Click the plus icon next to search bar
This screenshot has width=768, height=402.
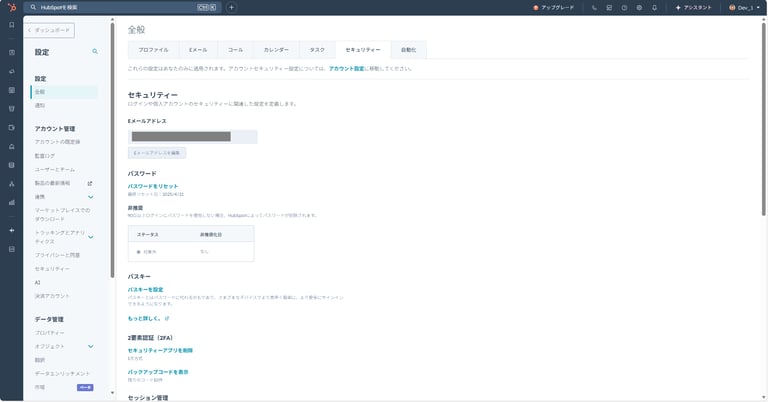pyautogui.click(x=232, y=7)
